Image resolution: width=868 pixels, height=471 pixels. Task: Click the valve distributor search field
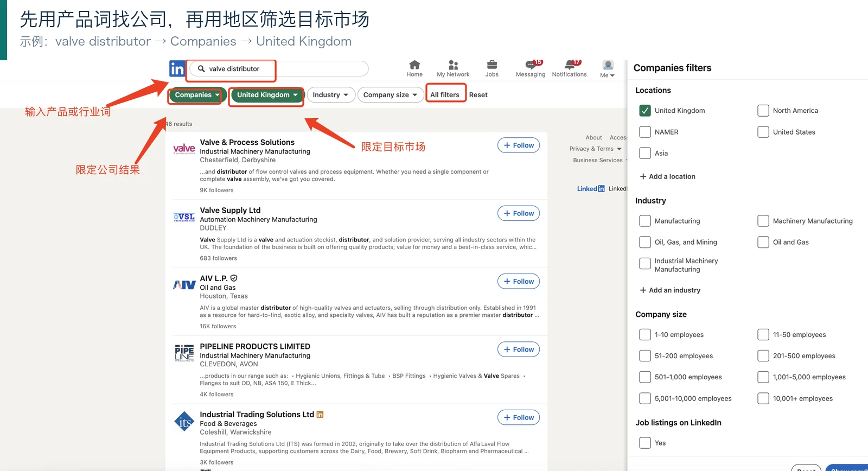click(279, 69)
